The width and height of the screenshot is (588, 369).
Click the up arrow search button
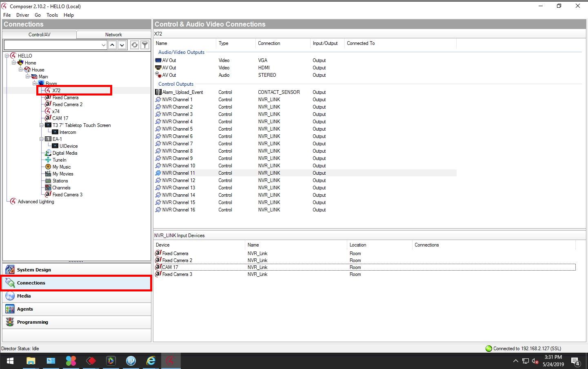coord(112,45)
